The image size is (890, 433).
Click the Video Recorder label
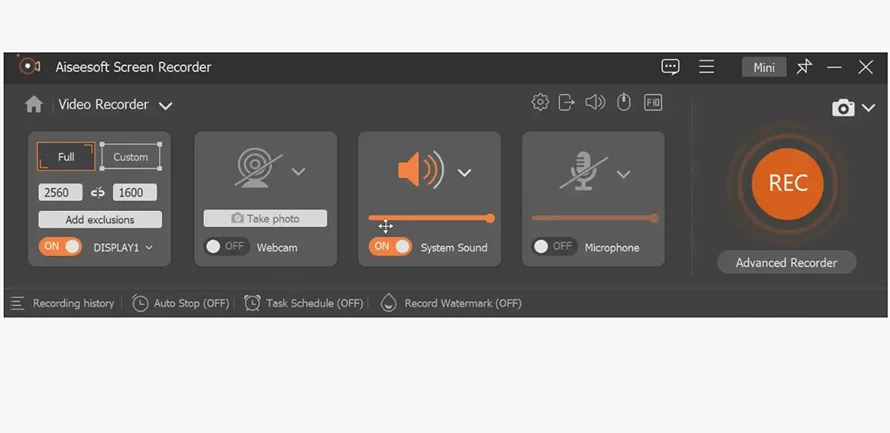coord(103,104)
